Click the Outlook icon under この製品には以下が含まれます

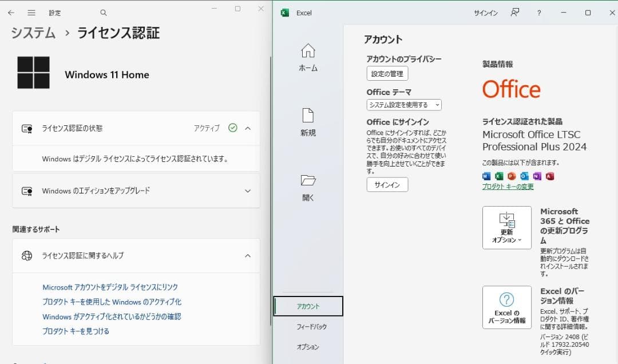click(x=524, y=176)
